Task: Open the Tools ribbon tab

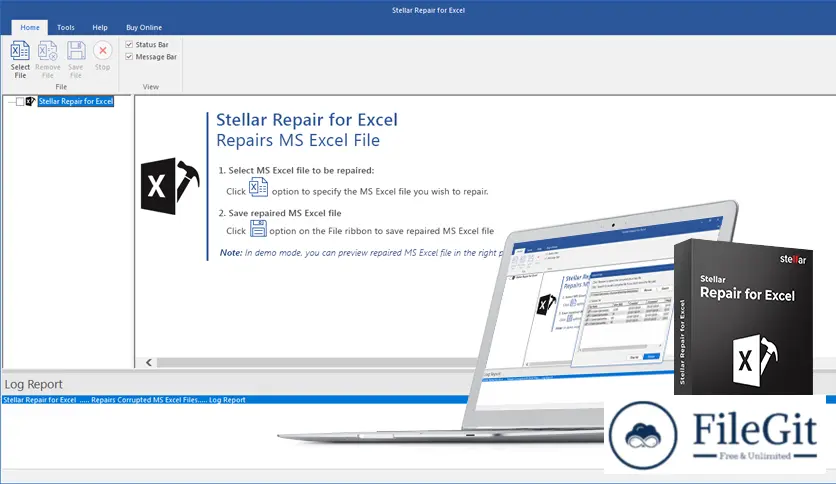Action: [x=66, y=27]
